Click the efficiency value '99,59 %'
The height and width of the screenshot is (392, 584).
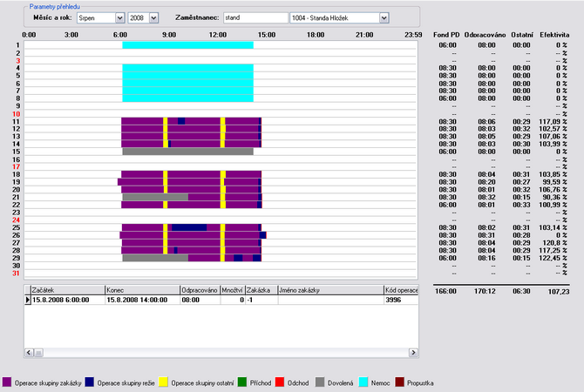[554, 182]
